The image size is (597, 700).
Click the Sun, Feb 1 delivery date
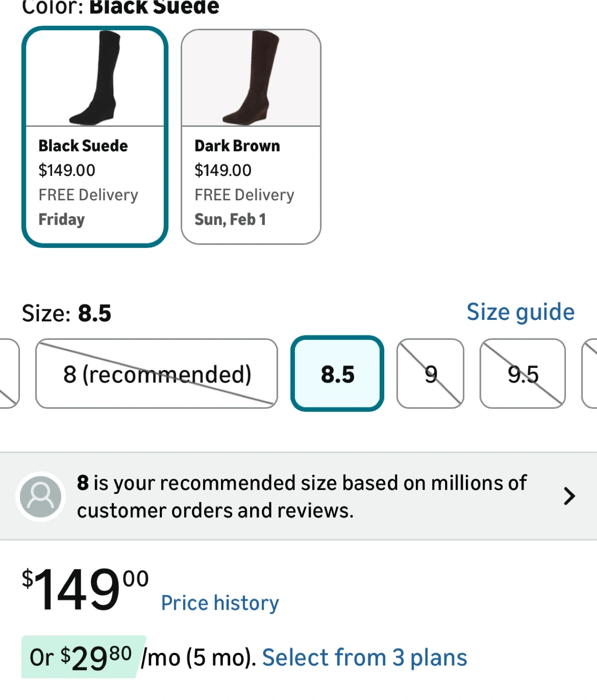pos(230,220)
